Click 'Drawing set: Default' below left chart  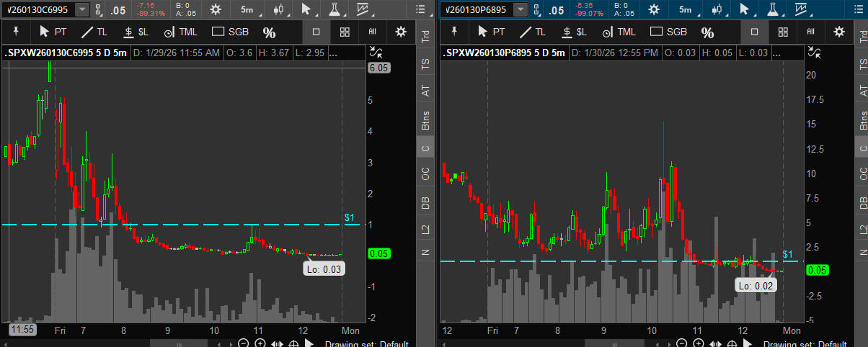point(366,343)
